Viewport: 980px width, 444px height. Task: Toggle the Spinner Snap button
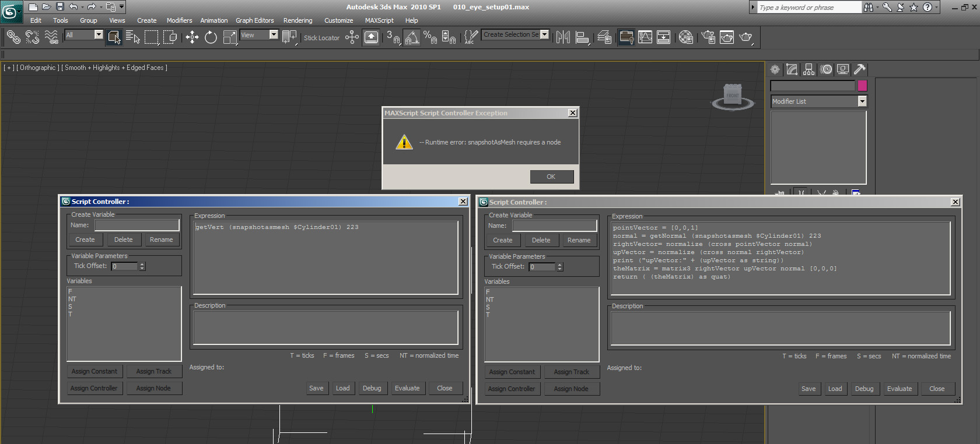click(449, 37)
